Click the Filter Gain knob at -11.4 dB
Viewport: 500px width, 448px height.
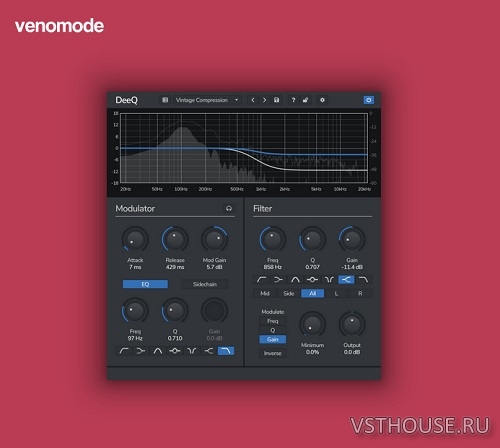click(x=352, y=239)
